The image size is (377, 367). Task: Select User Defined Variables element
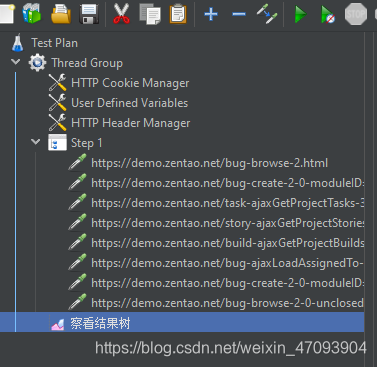click(130, 103)
